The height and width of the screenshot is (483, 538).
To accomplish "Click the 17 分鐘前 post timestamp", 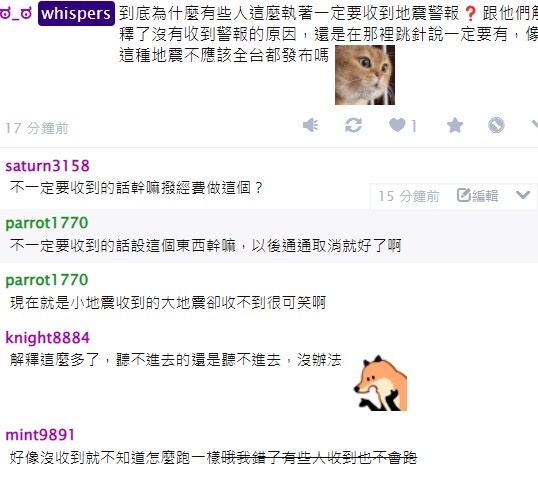I will point(37,128).
